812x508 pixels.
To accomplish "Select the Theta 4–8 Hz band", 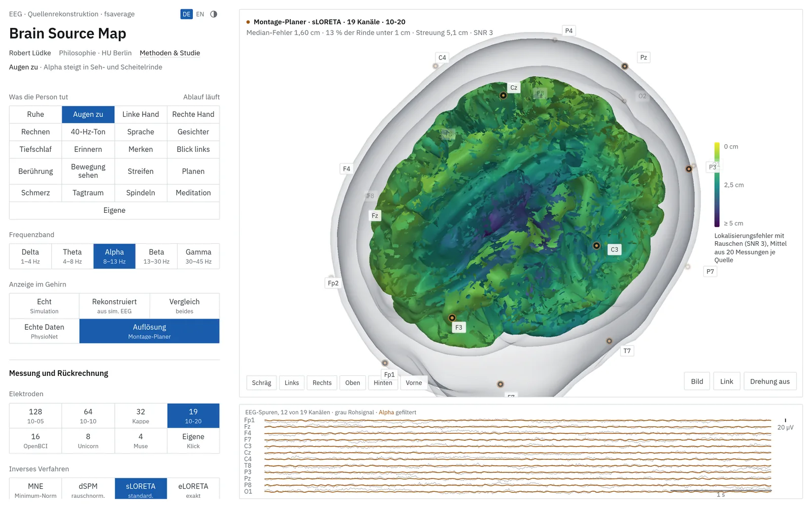I will 72,256.
